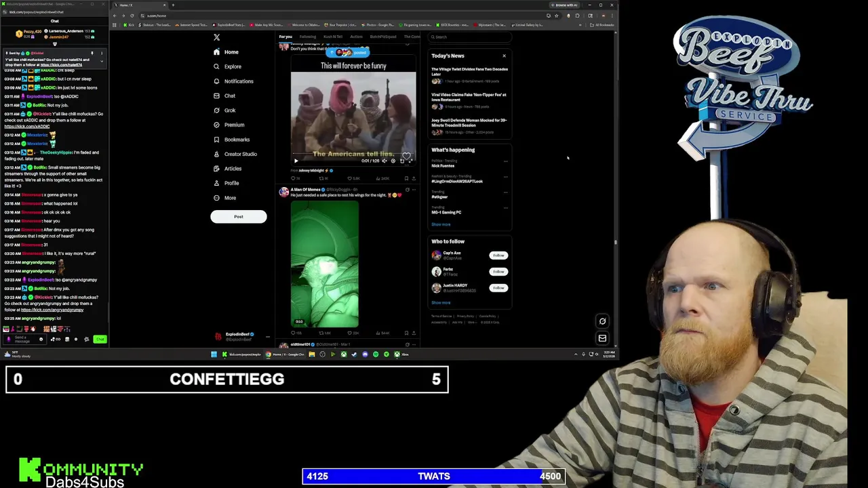The width and height of the screenshot is (868, 488).
Task: Open the green night-vision bird video
Action: pos(325,264)
